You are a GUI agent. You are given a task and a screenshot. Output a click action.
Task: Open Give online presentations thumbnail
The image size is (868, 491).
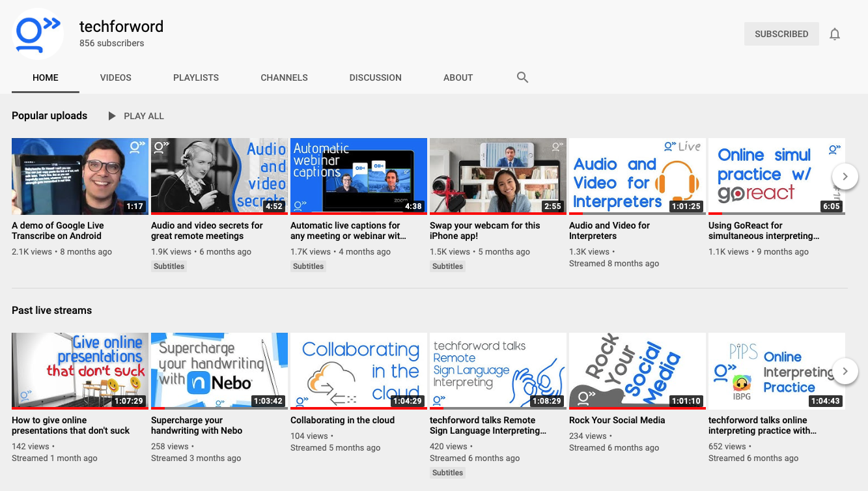point(80,371)
